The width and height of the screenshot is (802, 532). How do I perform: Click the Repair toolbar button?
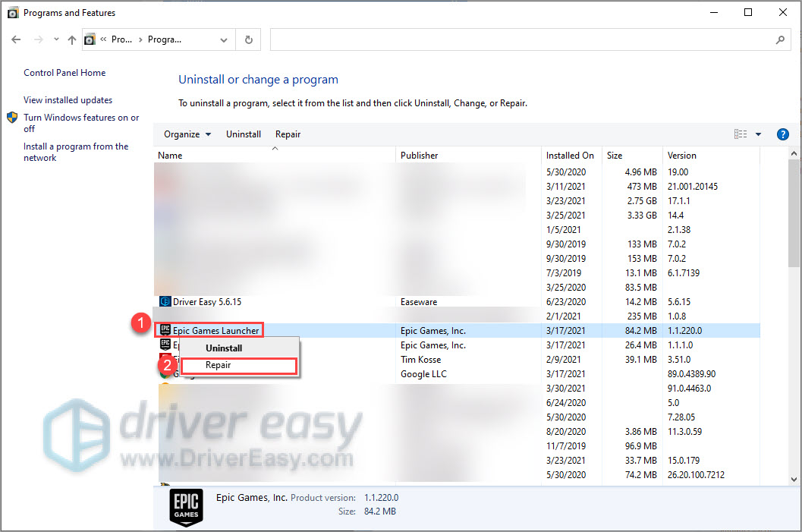288,134
